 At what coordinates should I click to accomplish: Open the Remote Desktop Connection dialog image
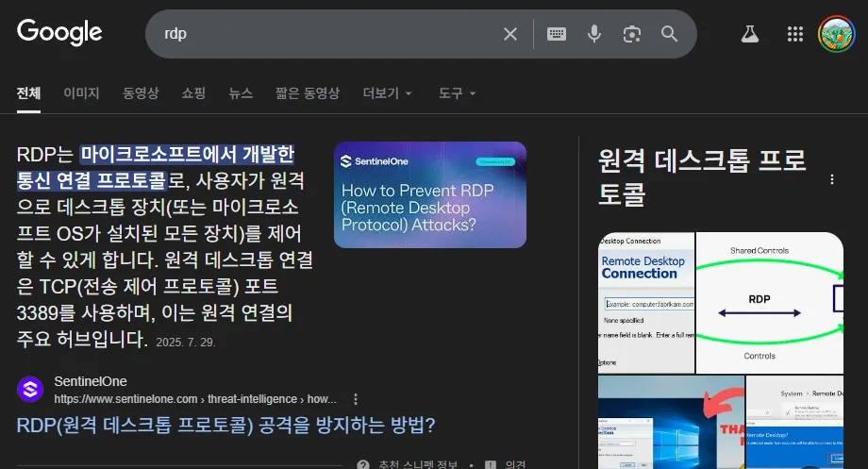[646, 302]
